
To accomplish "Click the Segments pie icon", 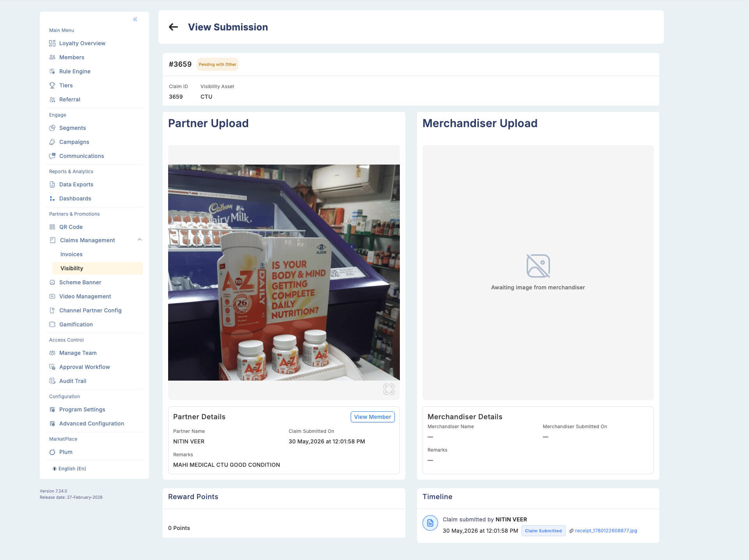I will [x=52, y=128].
